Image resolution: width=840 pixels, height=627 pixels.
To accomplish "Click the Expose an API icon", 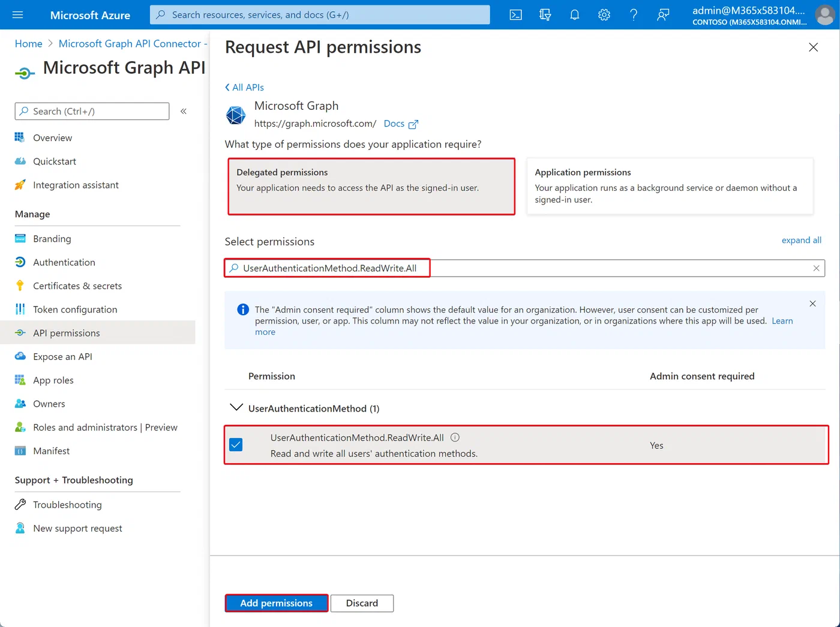I will [x=20, y=356].
